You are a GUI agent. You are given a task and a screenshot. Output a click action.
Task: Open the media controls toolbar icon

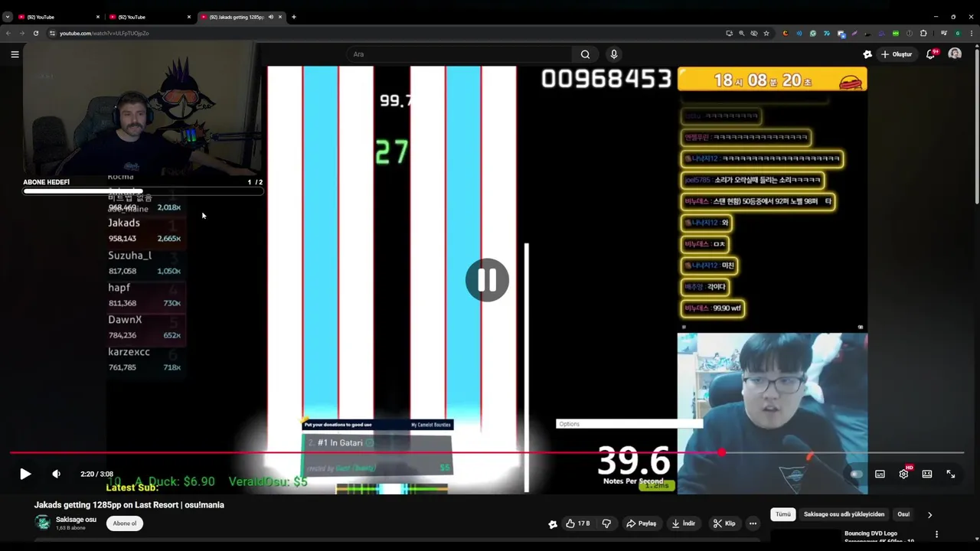944,33
